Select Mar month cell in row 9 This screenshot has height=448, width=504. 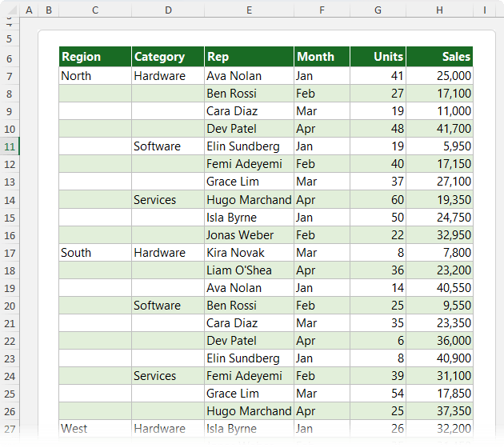click(x=322, y=111)
